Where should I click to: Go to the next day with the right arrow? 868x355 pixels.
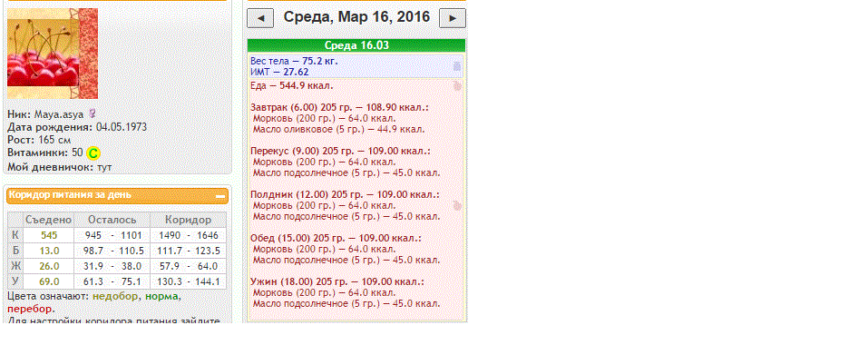[x=453, y=18]
